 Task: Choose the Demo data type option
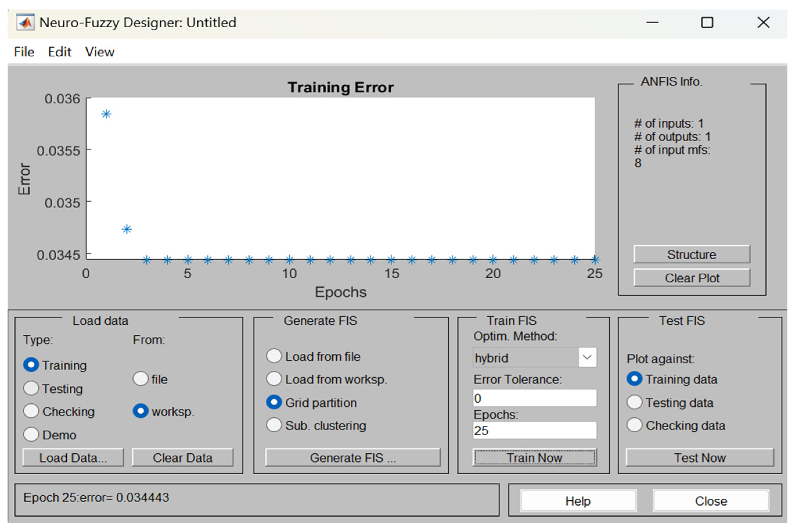point(31,434)
